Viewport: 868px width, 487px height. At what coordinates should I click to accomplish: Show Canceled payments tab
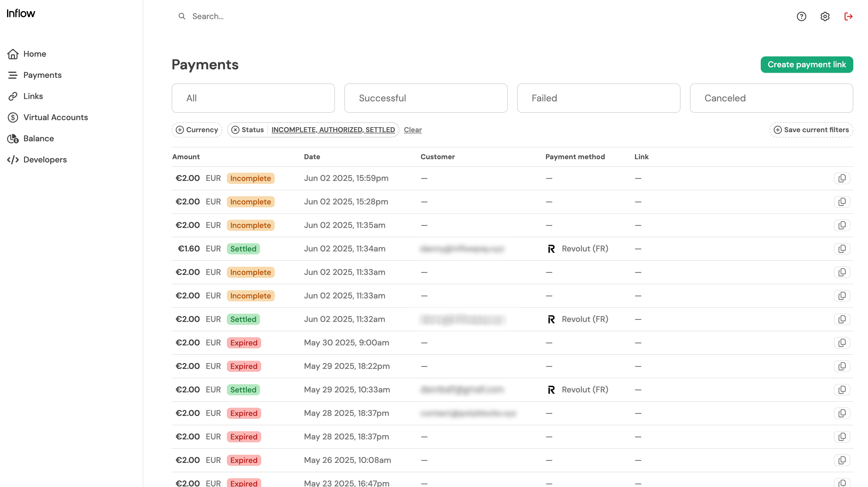[x=771, y=98]
